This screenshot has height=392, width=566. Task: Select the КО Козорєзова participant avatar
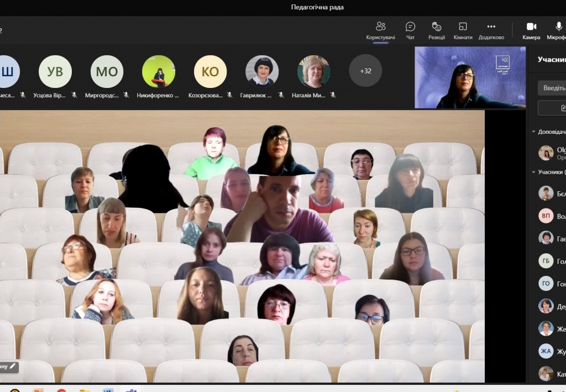[x=210, y=72]
